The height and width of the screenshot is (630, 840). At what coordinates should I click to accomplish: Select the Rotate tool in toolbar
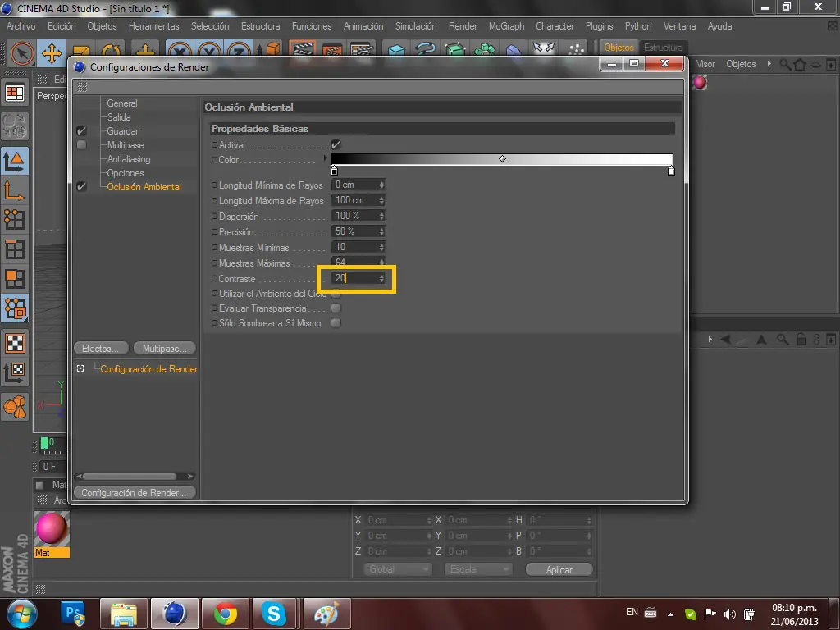[112, 53]
